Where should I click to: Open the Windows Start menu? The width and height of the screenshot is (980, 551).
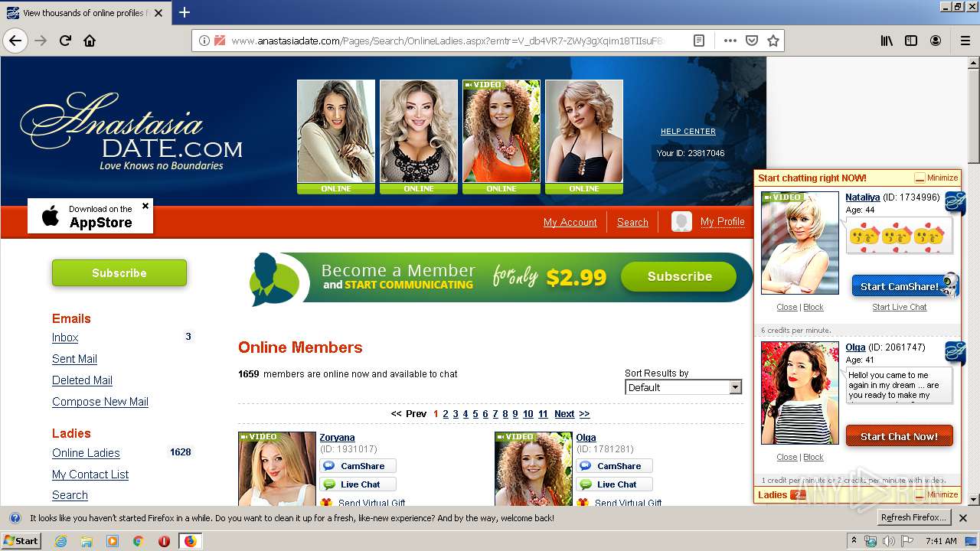point(21,541)
